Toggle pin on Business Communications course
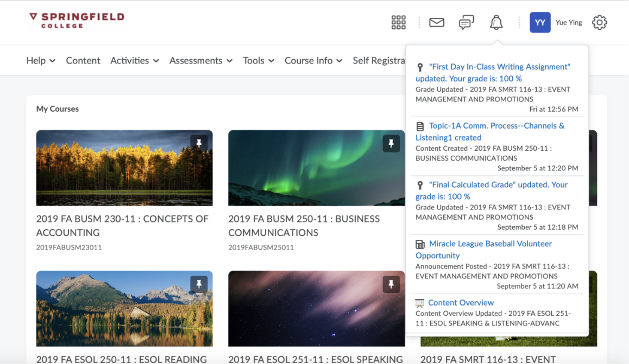This screenshot has width=629, height=364. click(x=391, y=143)
